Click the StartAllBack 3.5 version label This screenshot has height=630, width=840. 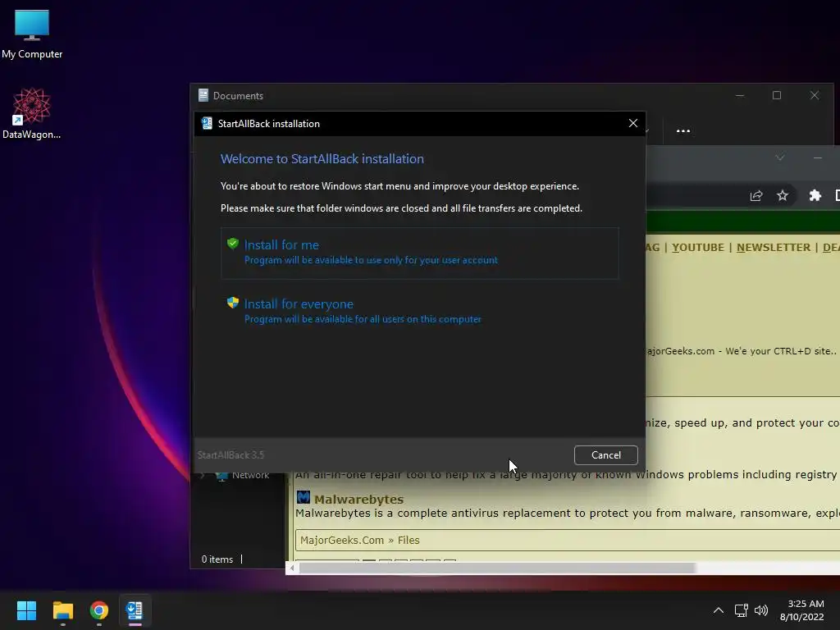231,455
